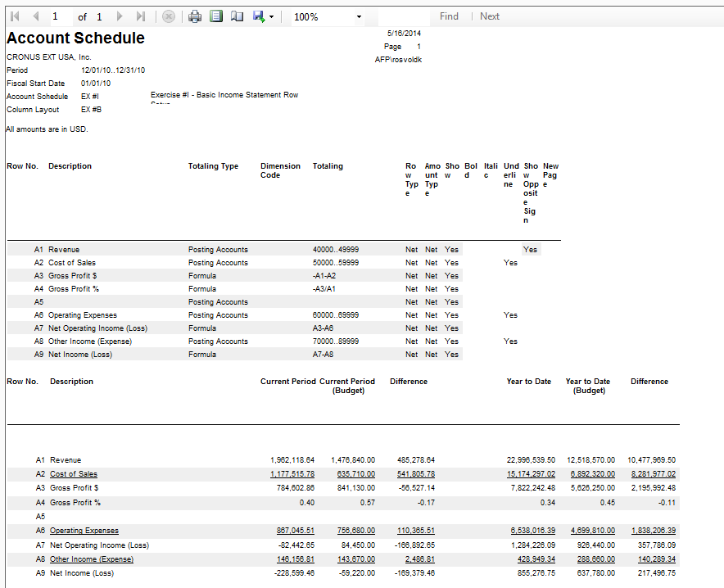This screenshot has width=724, height=588.
Task: Click the next page arrow
Action: click(121, 16)
